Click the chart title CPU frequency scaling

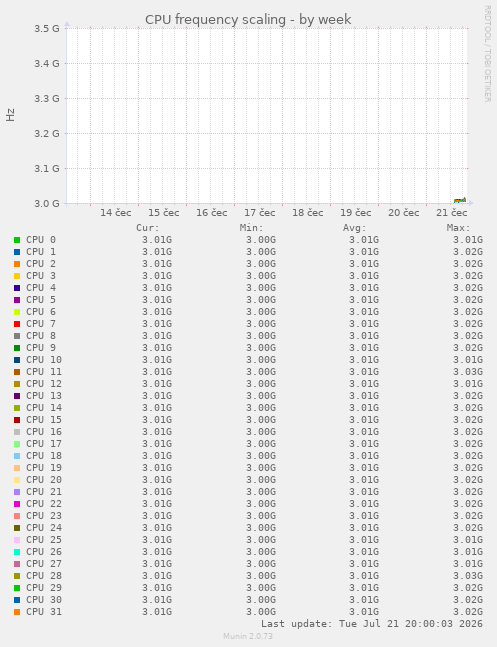248,19
